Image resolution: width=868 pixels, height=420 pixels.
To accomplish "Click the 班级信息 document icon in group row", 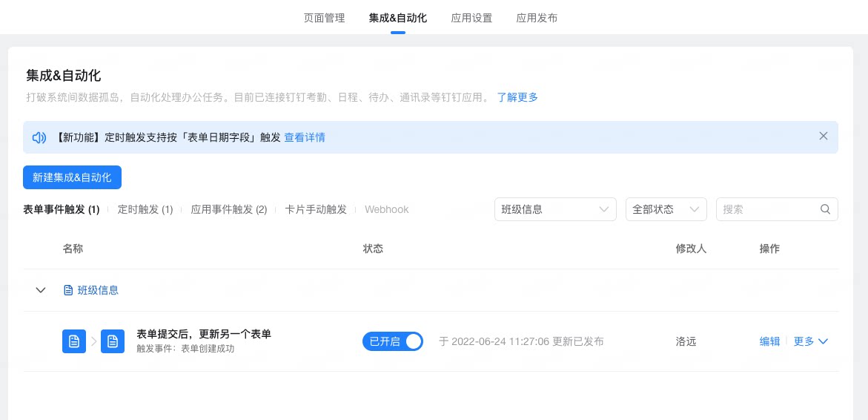I will (68, 290).
